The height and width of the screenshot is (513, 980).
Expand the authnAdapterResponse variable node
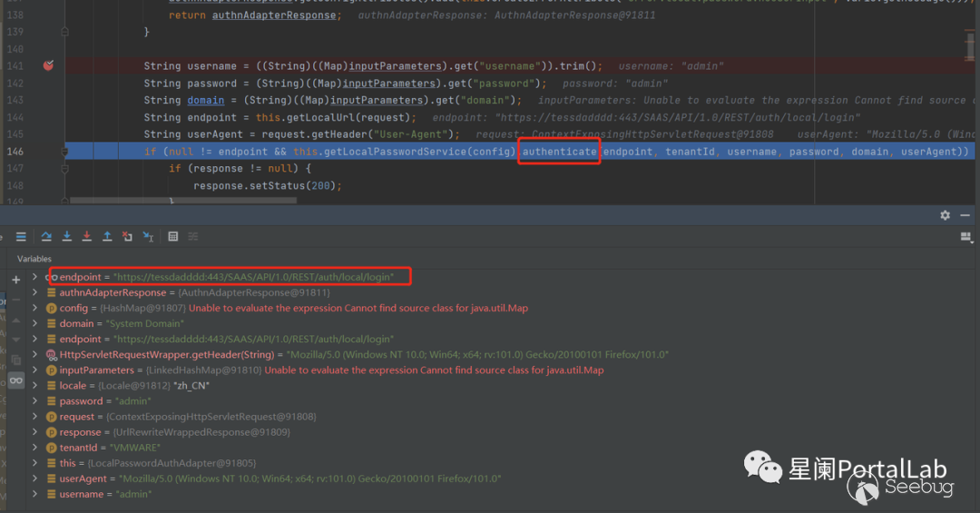coord(35,292)
